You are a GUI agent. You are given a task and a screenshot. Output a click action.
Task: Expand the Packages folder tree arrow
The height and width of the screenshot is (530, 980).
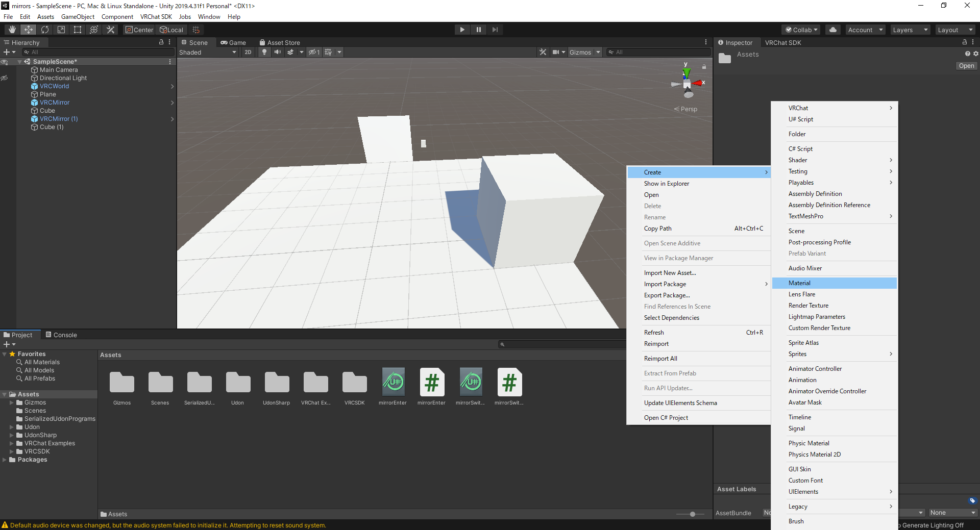[5, 460]
